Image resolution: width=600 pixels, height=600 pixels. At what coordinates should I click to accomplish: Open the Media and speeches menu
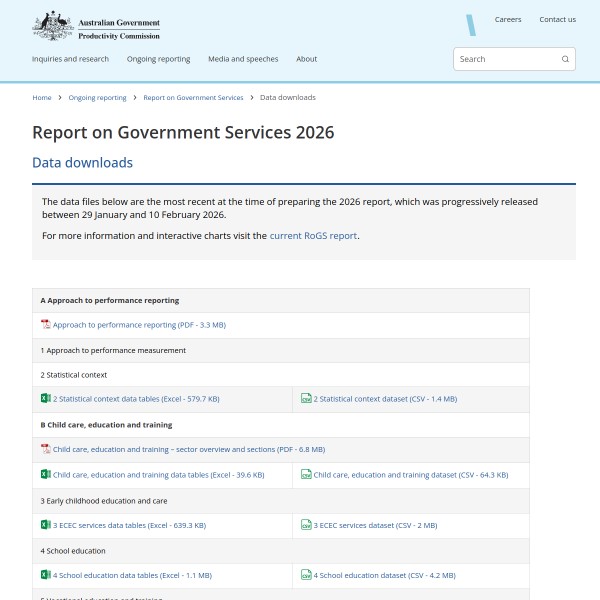243,59
